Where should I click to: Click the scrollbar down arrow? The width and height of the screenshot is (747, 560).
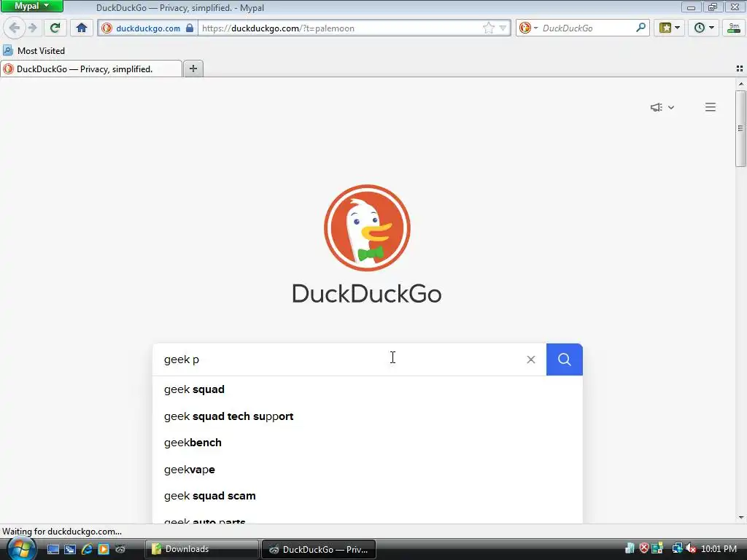pyautogui.click(x=741, y=518)
